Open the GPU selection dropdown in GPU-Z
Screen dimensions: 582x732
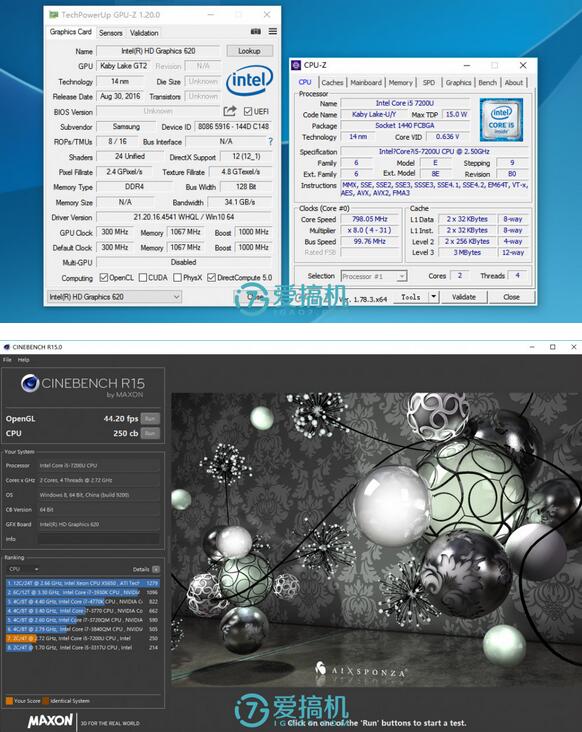[x=114, y=296]
